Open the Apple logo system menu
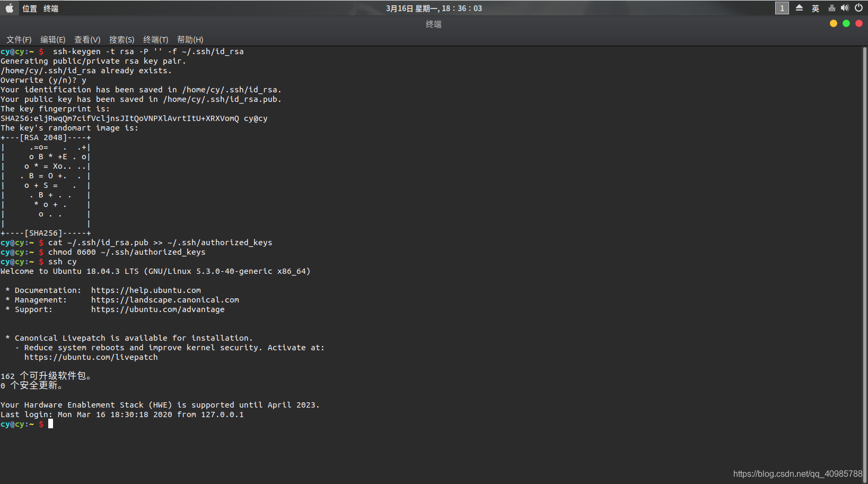The height and width of the screenshot is (484, 868). (10, 8)
